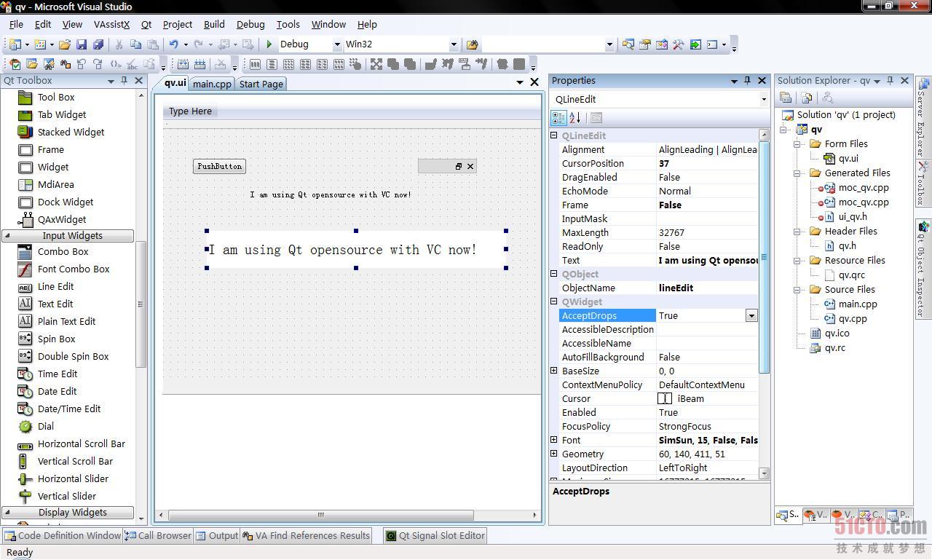Click the adjust size form-editor icon
The image size is (932, 560).
coord(376,64)
